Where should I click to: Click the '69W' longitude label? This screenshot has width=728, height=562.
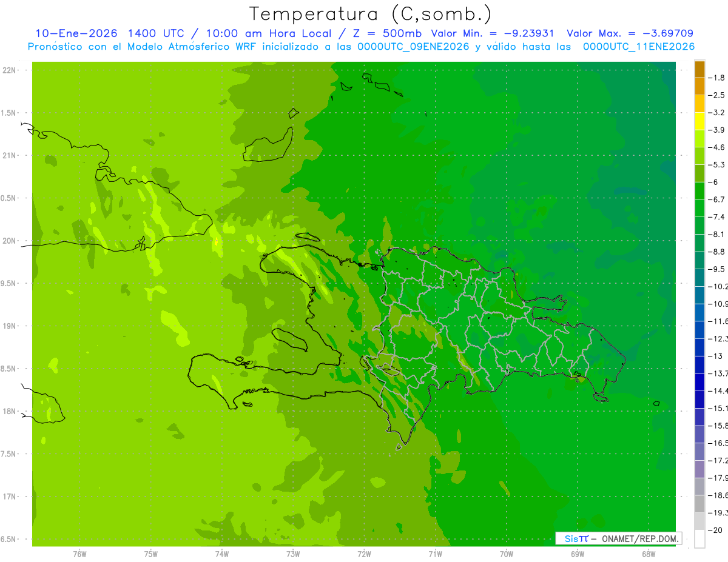(x=577, y=554)
